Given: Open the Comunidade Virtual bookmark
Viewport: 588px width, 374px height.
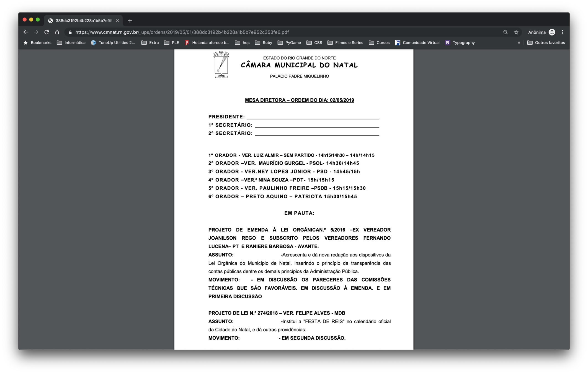Looking at the screenshot, I should coord(417,43).
